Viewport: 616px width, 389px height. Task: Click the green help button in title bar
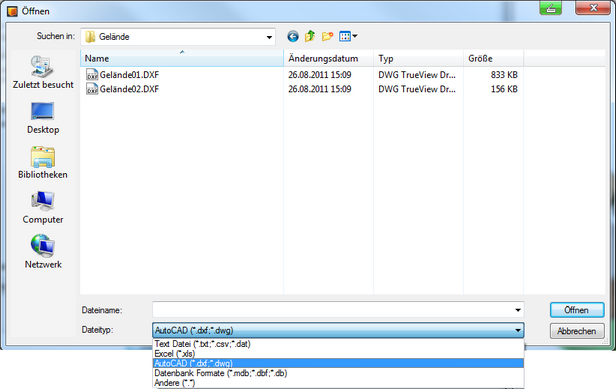551,8
